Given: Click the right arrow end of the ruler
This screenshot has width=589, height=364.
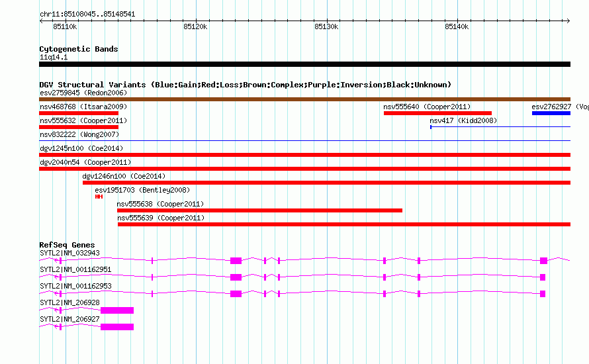Looking at the screenshot, I should (x=568, y=21).
